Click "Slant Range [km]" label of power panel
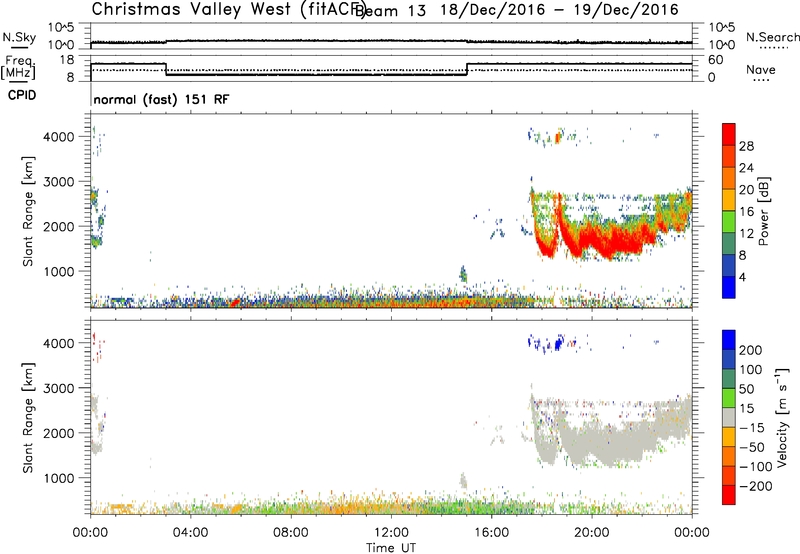This screenshot has width=800, height=554. click(28, 211)
